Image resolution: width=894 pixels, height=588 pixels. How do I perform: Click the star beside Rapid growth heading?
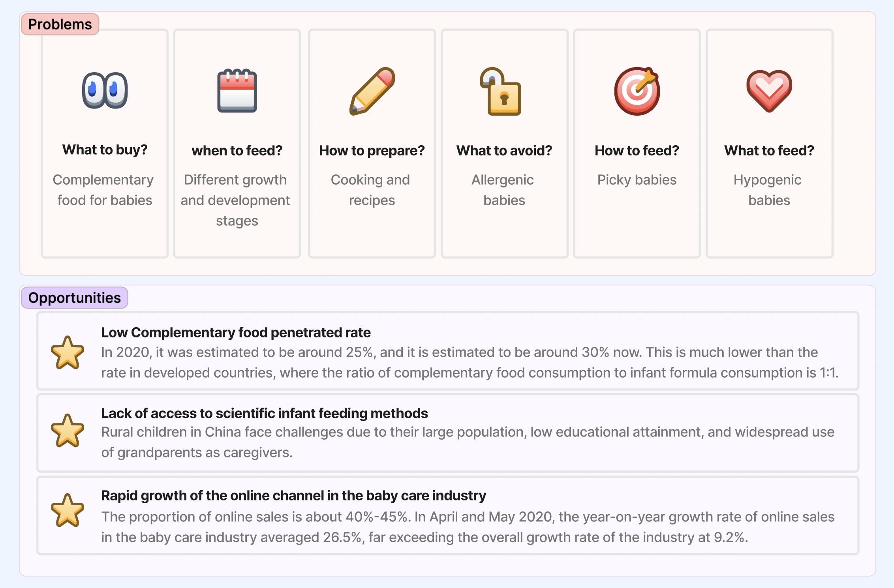68,510
